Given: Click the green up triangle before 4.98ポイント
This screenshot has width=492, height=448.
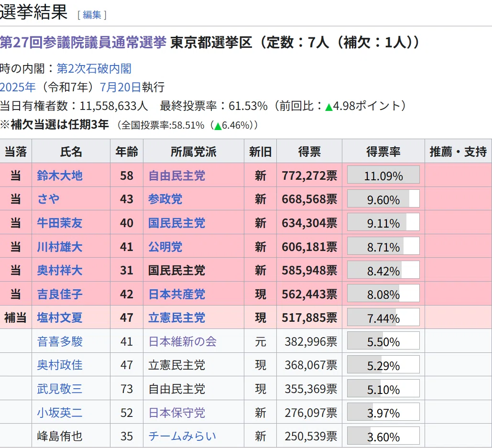Looking at the screenshot, I should tap(329, 107).
